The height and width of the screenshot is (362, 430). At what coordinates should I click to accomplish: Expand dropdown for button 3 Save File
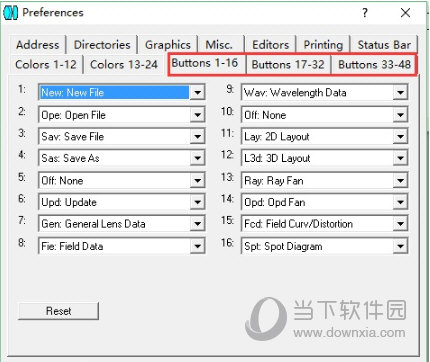click(197, 137)
